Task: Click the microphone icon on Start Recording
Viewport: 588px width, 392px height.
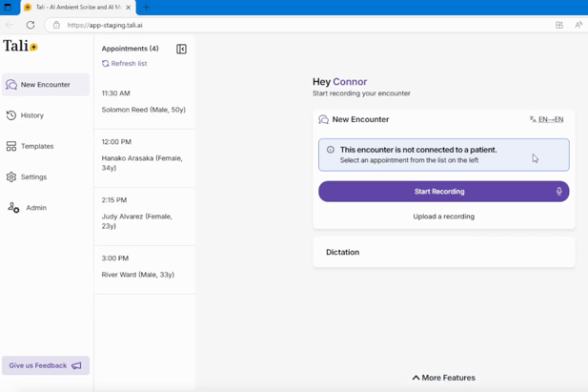Action: click(x=558, y=192)
